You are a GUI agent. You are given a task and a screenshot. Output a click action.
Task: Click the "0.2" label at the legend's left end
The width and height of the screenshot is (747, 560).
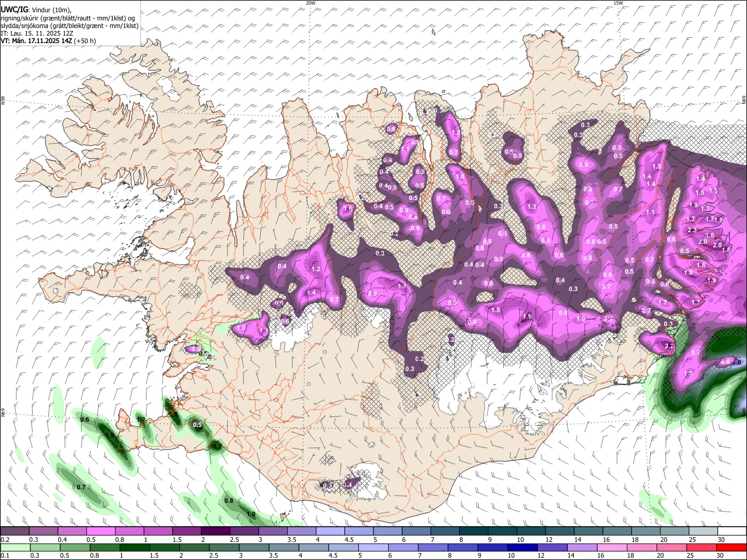5,540
